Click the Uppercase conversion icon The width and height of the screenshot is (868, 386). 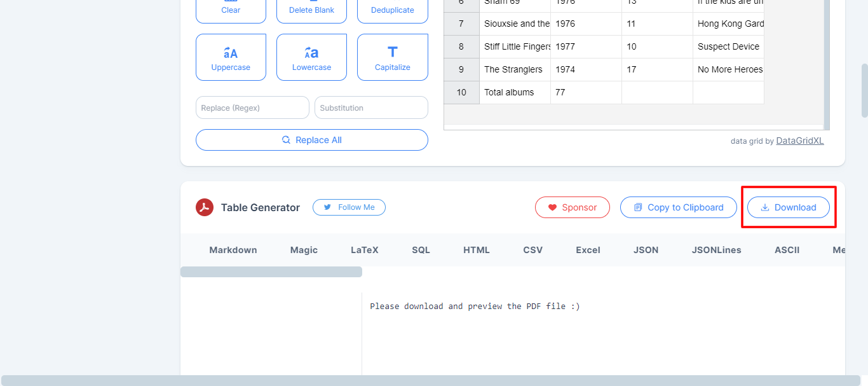pyautogui.click(x=231, y=53)
